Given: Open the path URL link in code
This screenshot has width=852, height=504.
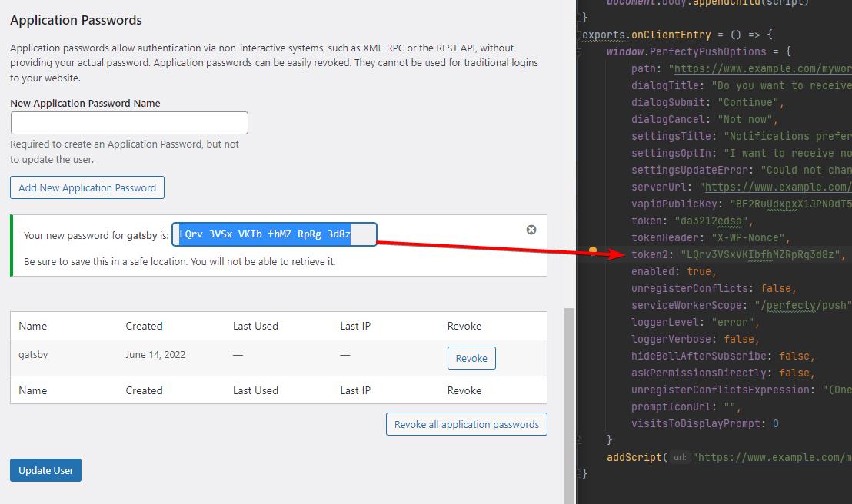Looking at the screenshot, I should [x=761, y=68].
